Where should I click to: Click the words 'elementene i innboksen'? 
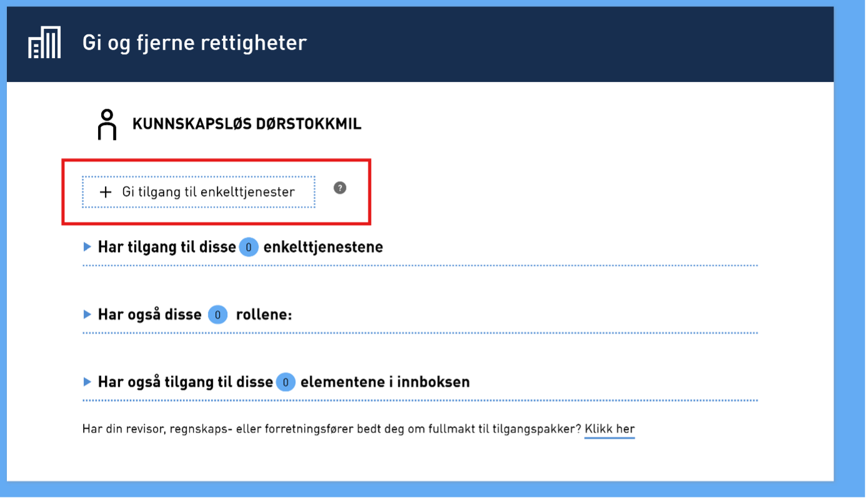(x=385, y=382)
